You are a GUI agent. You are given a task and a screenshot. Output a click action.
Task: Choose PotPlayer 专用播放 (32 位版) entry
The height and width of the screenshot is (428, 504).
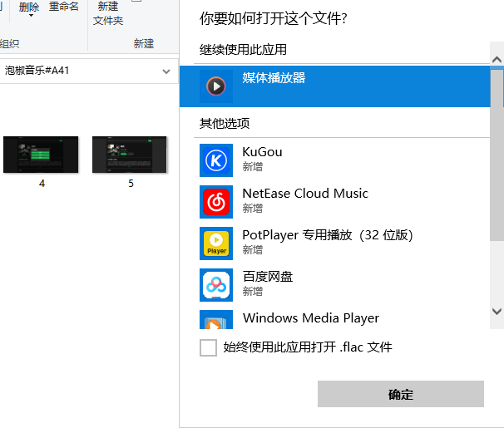pos(327,235)
